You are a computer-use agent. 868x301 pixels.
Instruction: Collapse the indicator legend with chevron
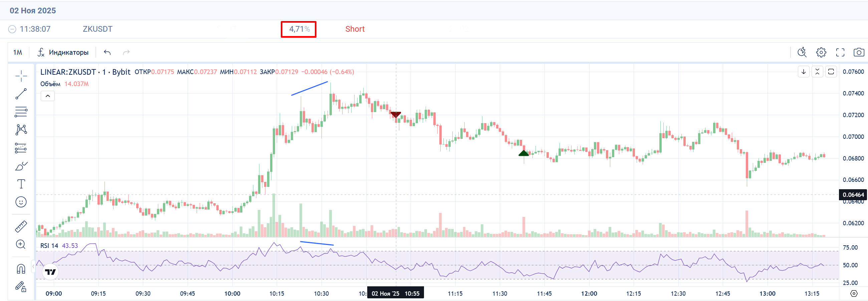48,96
